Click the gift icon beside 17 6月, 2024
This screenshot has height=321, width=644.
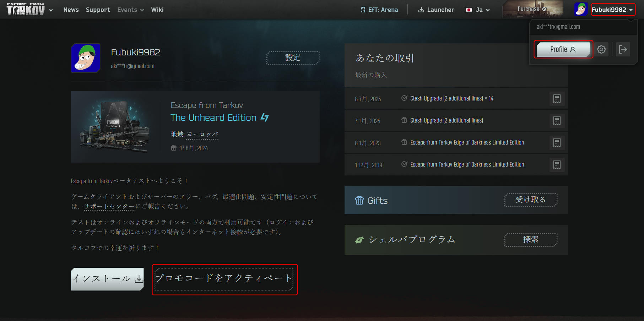174,148
